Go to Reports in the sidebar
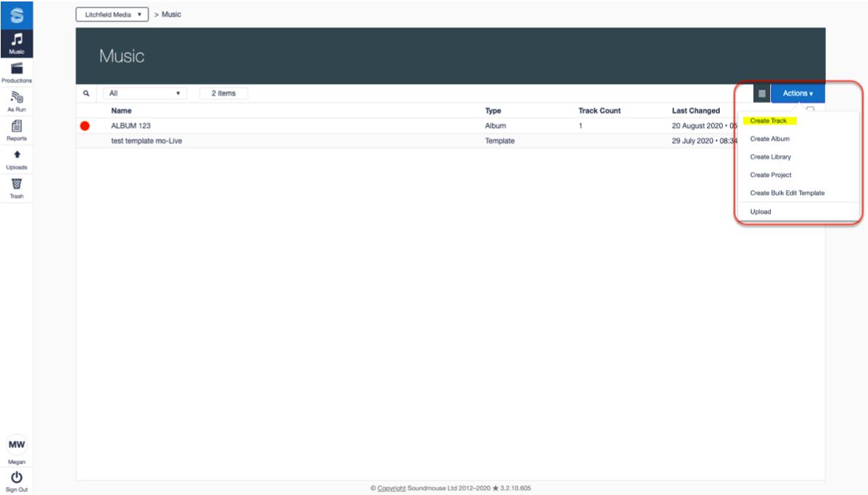 [17, 131]
